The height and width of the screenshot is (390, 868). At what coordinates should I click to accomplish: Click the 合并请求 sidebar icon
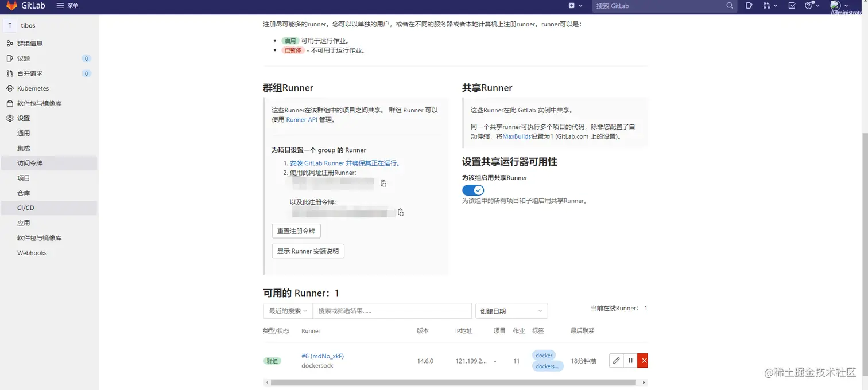tap(10, 73)
